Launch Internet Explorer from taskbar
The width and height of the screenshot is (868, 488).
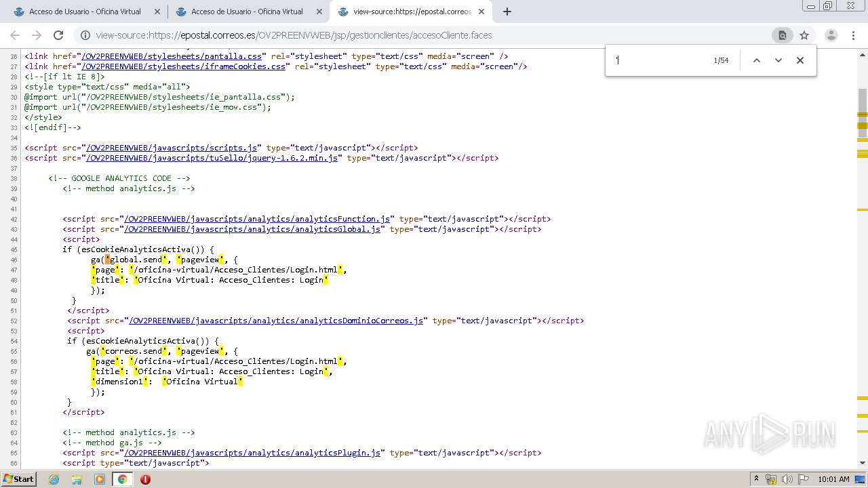(x=54, y=479)
